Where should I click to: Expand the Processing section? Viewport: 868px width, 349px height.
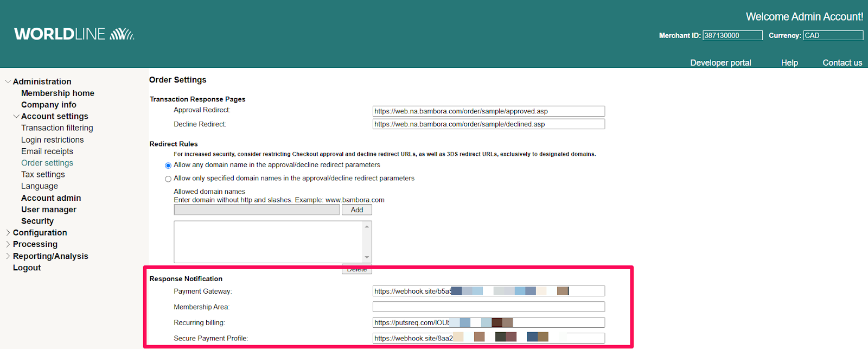(x=8, y=244)
